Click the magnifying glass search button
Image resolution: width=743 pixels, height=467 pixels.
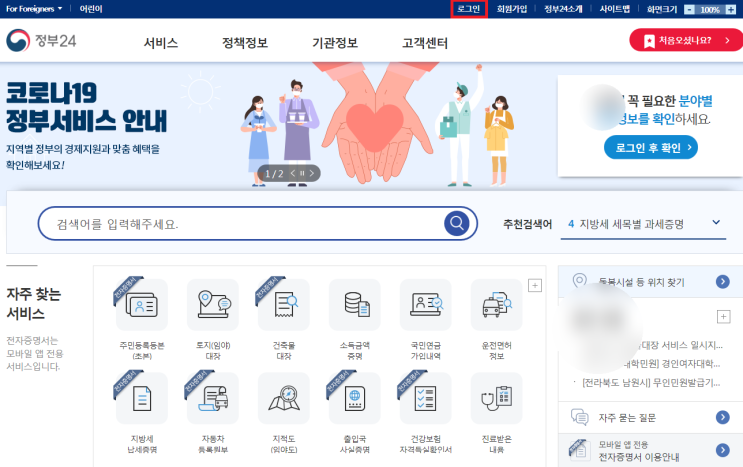click(457, 223)
